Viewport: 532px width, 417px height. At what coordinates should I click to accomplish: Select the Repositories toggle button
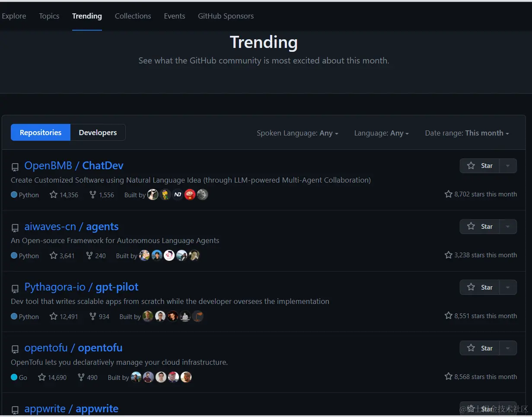pos(41,133)
